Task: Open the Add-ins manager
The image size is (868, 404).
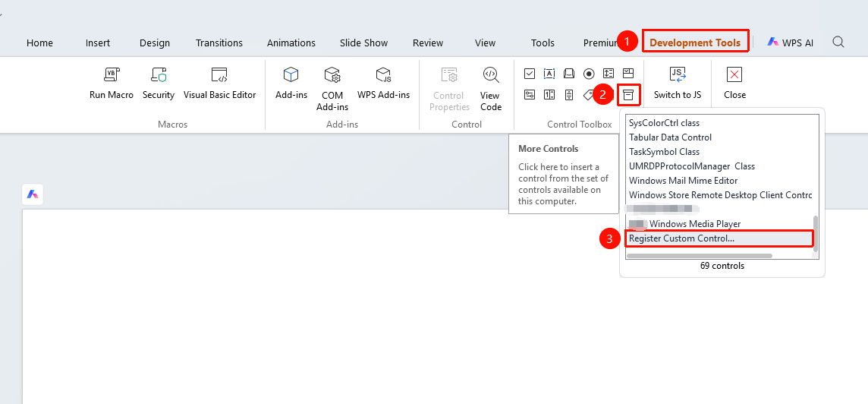Action: click(x=291, y=83)
